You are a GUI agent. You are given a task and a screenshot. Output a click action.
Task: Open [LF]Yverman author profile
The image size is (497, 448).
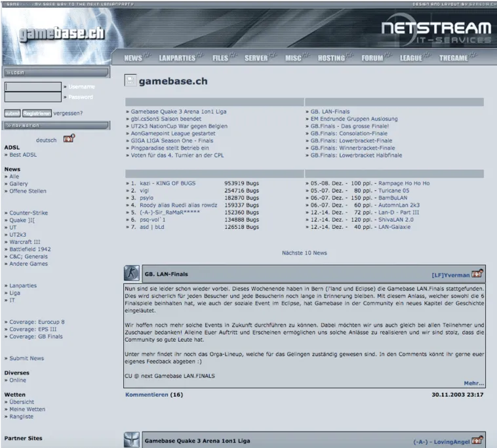[450, 275]
